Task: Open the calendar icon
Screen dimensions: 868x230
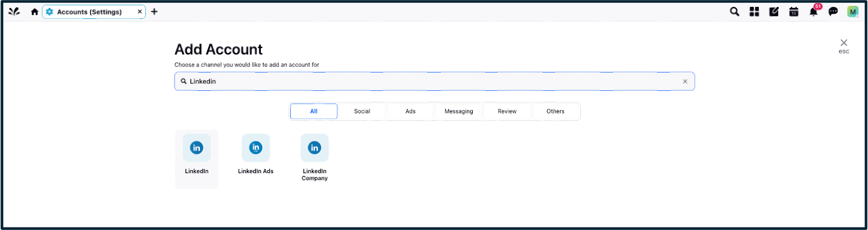Action: click(794, 12)
